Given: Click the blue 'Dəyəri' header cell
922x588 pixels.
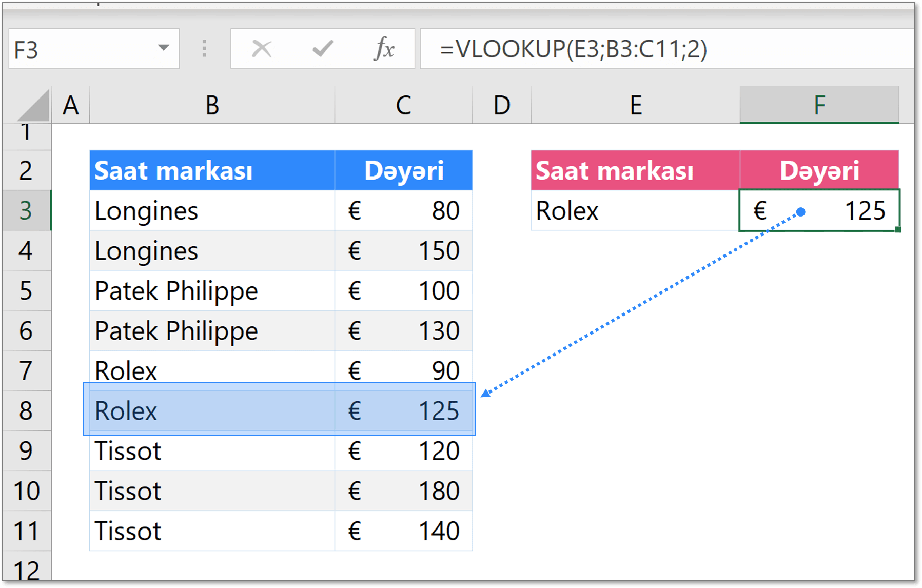Looking at the screenshot, I should [x=403, y=170].
